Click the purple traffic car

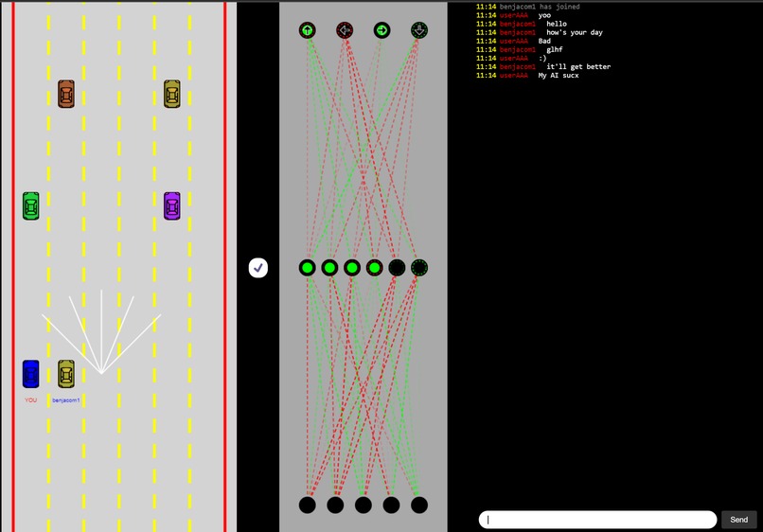(x=171, y=205)
